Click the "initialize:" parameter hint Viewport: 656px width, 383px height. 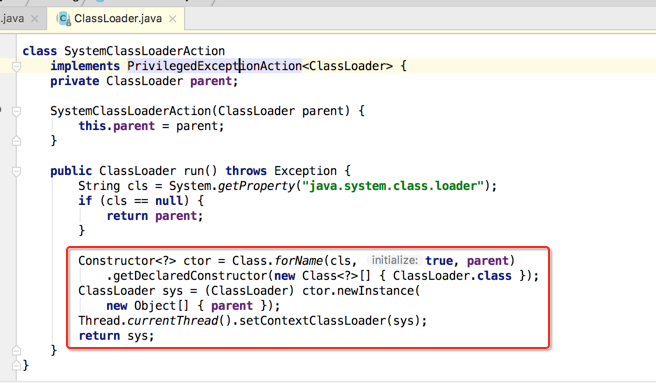[x=395, y=260]
